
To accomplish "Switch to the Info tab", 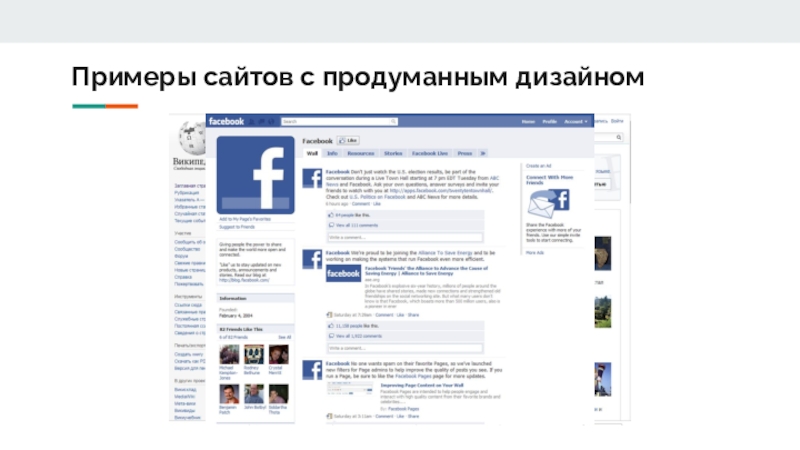I will point(332,153).
